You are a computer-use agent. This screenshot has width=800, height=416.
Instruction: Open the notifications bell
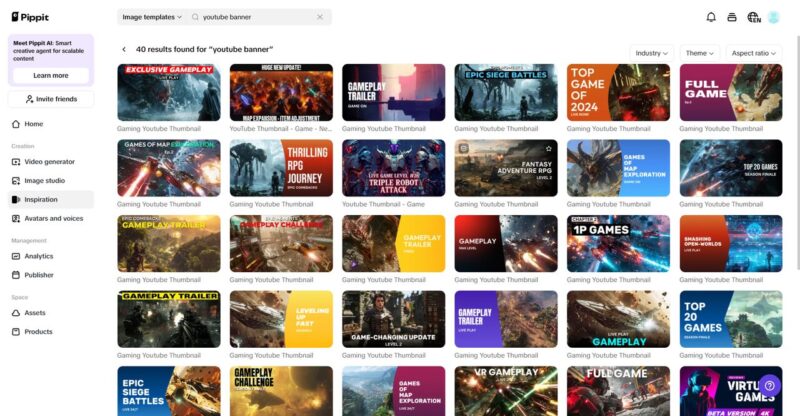click(711, 17)
